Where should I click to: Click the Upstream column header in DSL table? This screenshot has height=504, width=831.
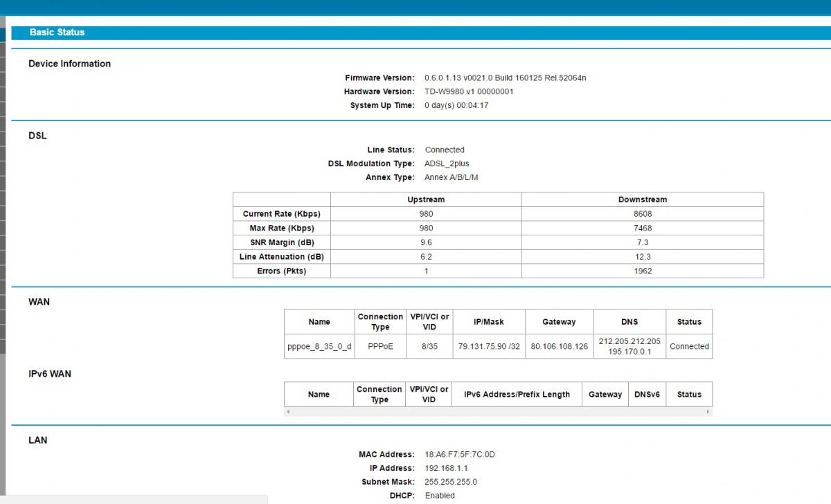(x=426, y=199)
